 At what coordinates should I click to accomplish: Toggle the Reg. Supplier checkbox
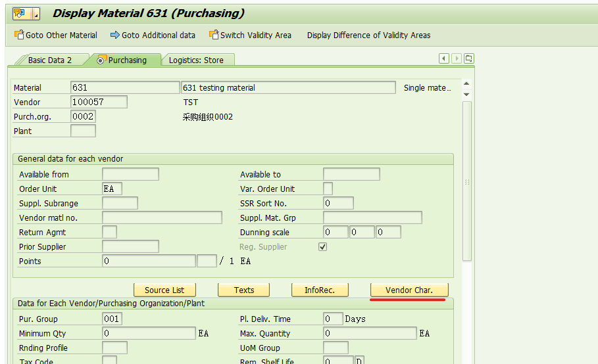[x=322, y=247]
